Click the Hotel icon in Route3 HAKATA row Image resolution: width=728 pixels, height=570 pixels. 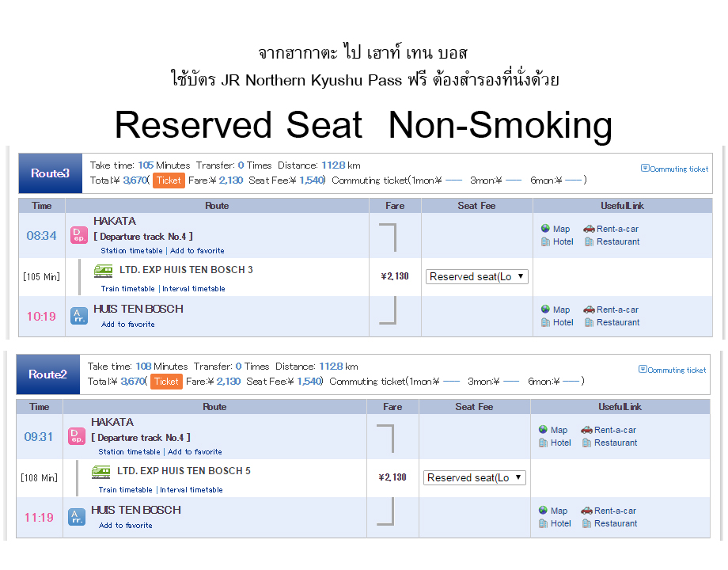(546, 241)
